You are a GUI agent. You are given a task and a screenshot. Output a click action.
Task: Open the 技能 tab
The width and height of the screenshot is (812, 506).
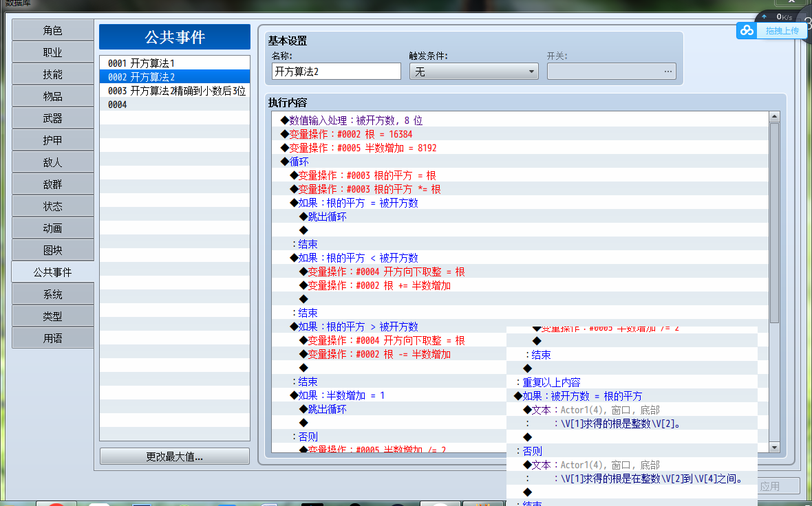pyautogui.click(x=53, y=74)
